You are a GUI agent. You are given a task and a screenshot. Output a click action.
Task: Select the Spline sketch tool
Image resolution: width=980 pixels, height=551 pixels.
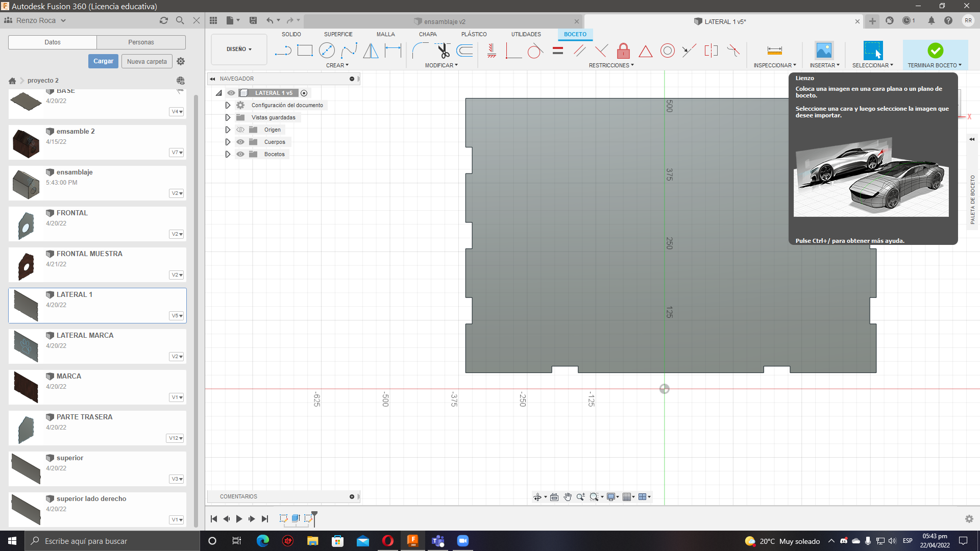(349, 51)
